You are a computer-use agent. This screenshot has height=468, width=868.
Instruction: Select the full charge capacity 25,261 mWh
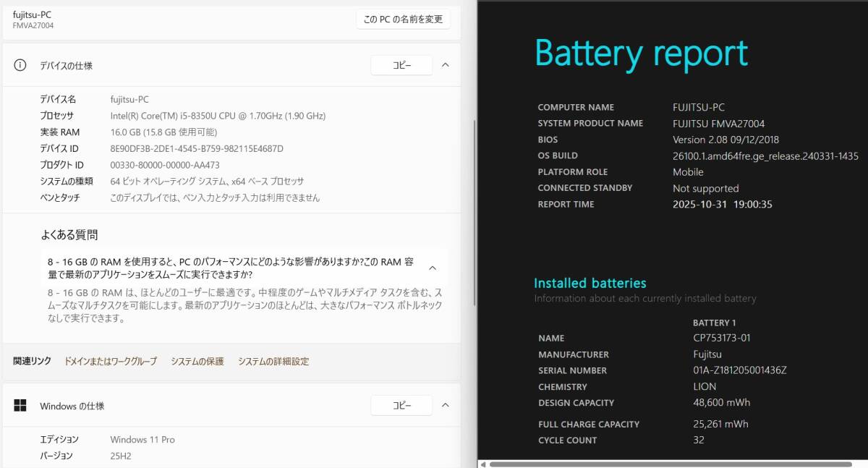720,425
